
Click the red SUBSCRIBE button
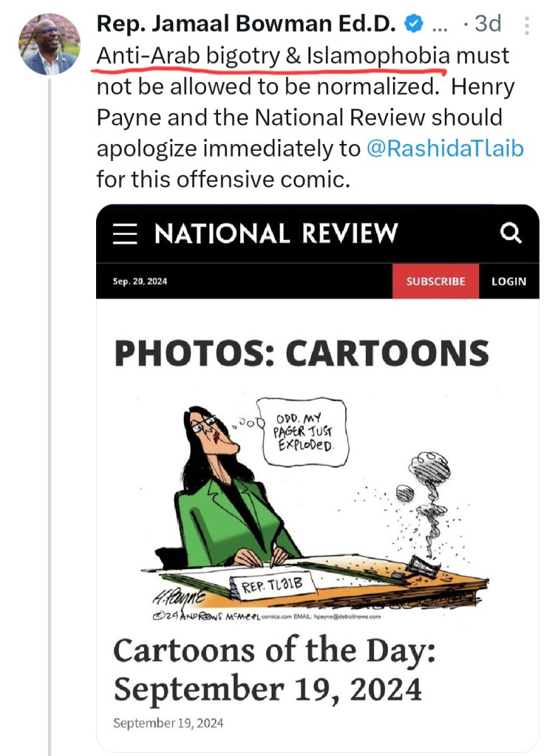coord(435,281)
